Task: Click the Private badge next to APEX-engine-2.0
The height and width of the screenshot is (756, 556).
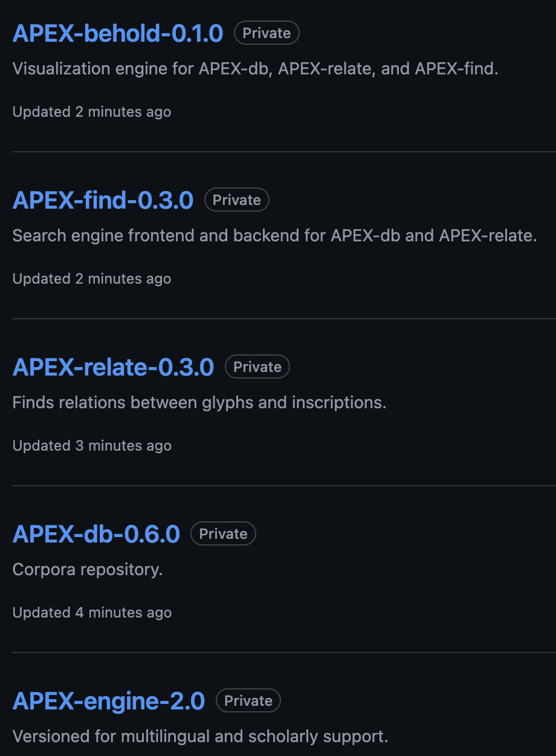Action: click(x=248, y=700)
